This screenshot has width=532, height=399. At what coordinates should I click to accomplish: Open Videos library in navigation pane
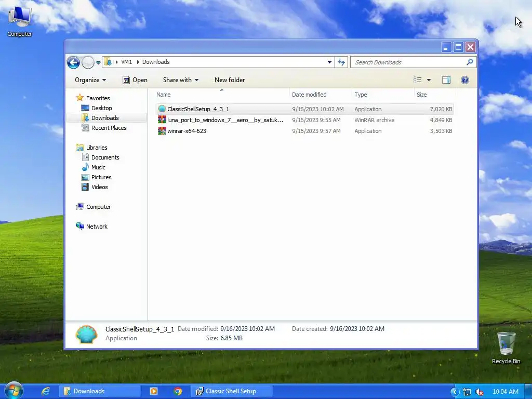[95, 187]
